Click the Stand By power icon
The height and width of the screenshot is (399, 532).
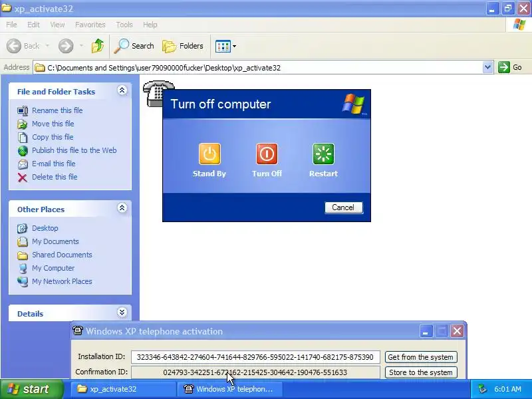coord(209,154)
